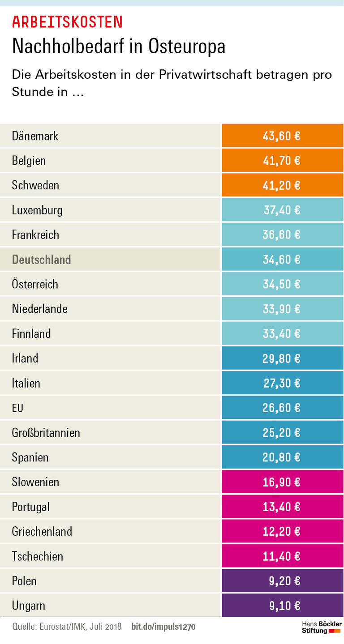Click Luxemburg's light blue 37,40 € cell

(x=282, y=210)
